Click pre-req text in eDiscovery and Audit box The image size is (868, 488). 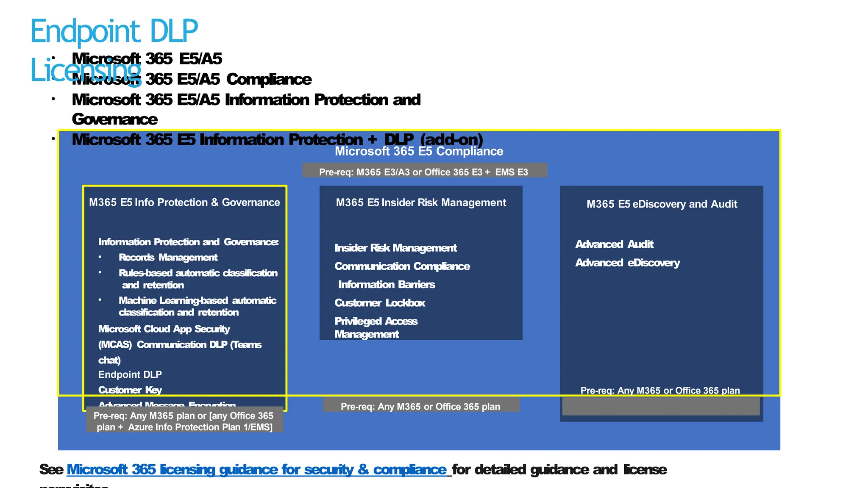(x=660, y=391)
